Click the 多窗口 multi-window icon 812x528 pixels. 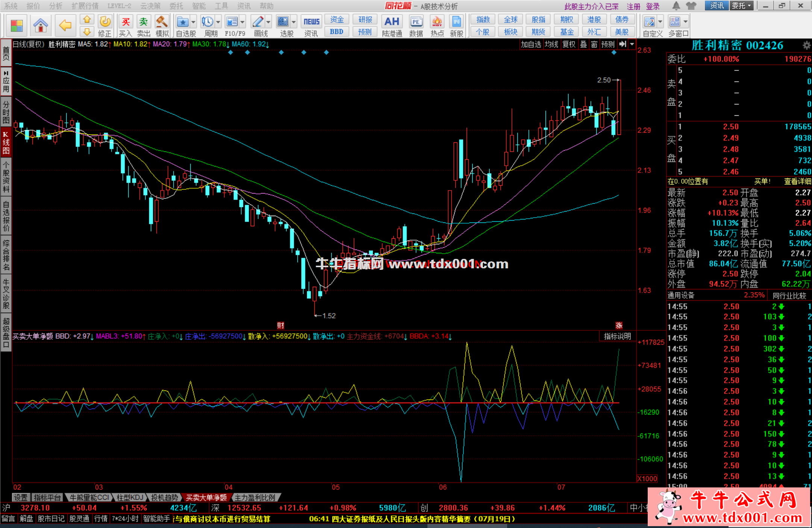point(675,22)
